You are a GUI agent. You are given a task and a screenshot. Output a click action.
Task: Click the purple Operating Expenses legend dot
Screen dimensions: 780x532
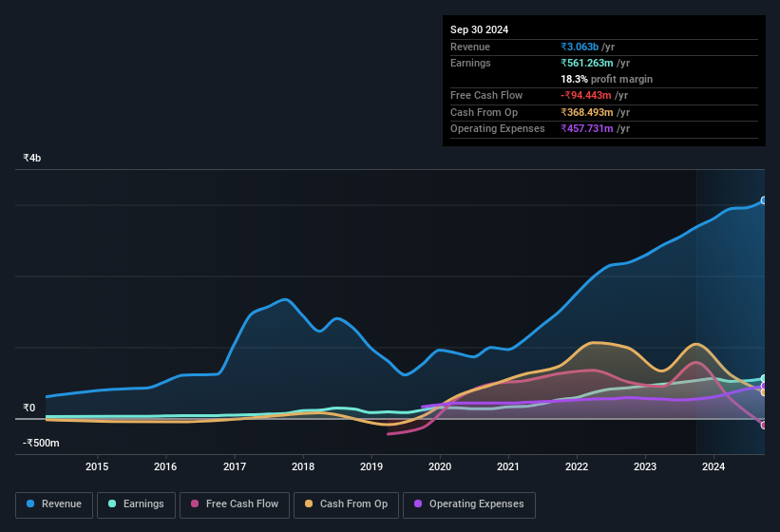pos(418,503)
